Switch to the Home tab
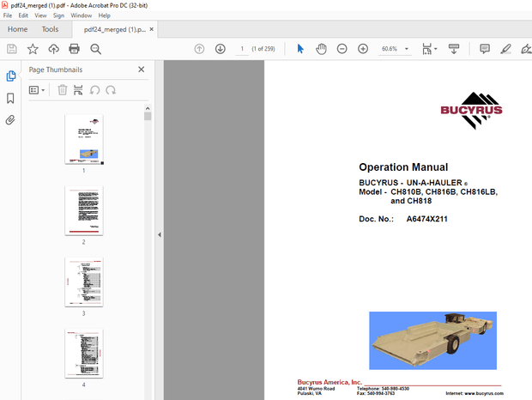The width and height of the screenshot is (532, 400). [x=18, y=29]
